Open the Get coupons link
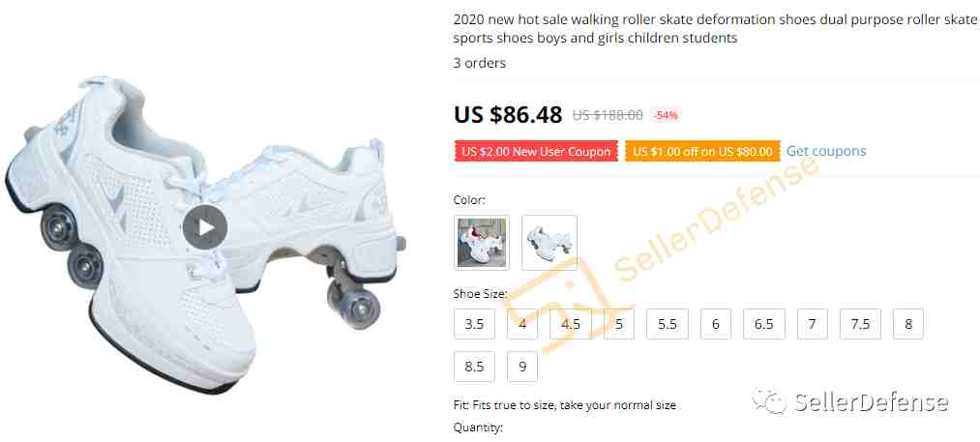 click(826, 151)
